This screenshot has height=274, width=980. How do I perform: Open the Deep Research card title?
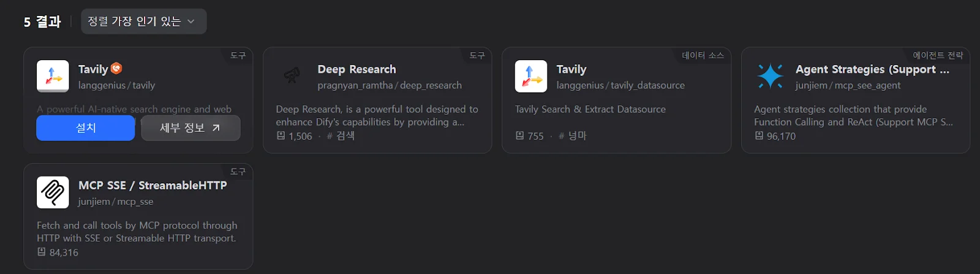(x=356, y=69)
